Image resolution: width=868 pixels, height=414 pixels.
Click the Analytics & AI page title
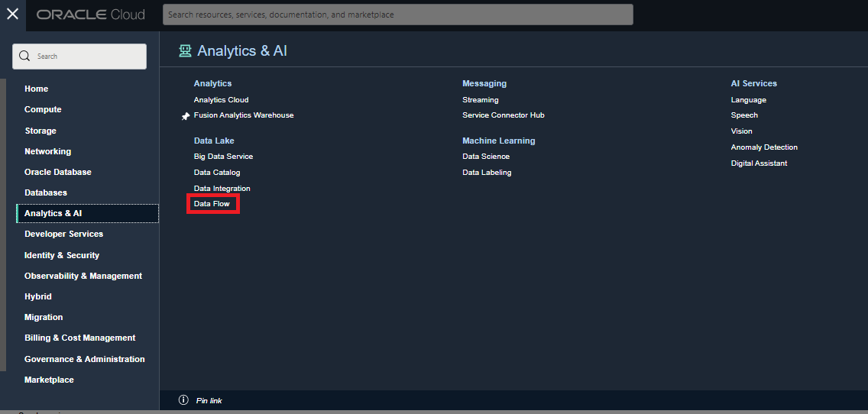[x=242, y=51]
